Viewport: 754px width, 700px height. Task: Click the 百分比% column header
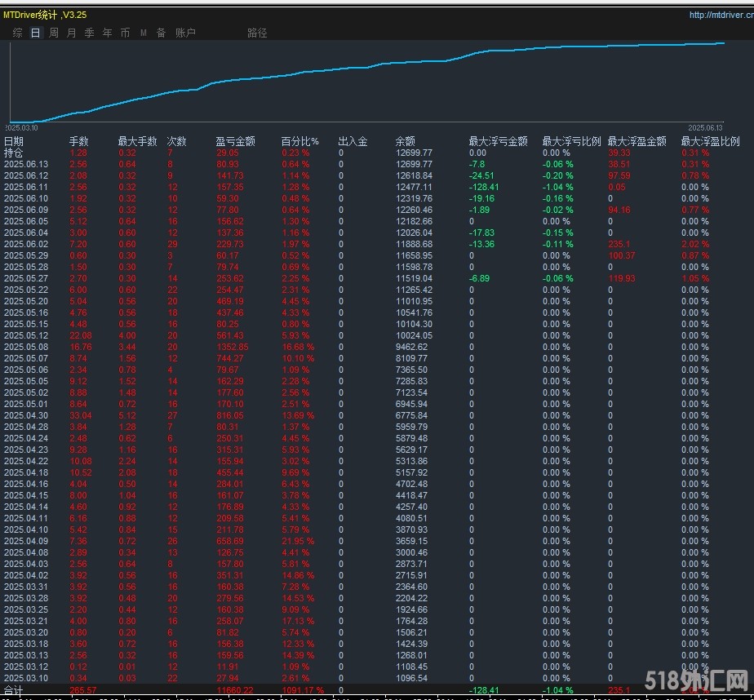point(300,141)
